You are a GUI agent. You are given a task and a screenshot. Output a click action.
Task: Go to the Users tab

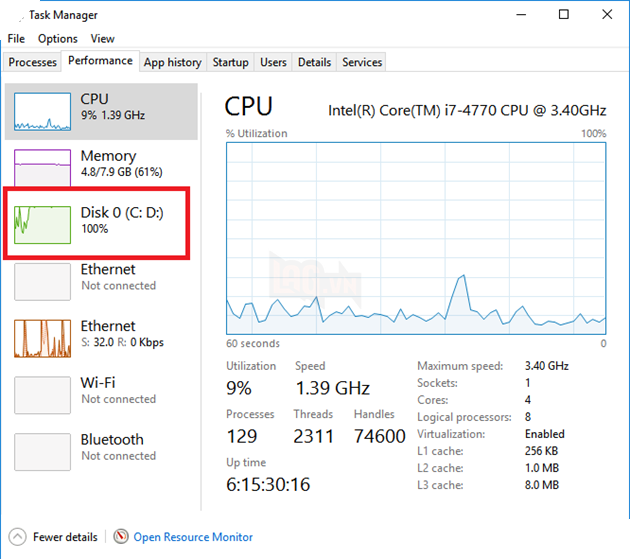273,62
